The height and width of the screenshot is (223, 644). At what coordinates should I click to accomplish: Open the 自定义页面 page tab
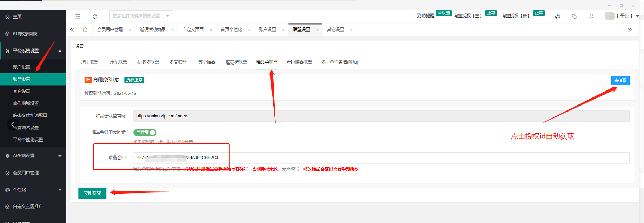pyautogui.click(x=193, y=29)
